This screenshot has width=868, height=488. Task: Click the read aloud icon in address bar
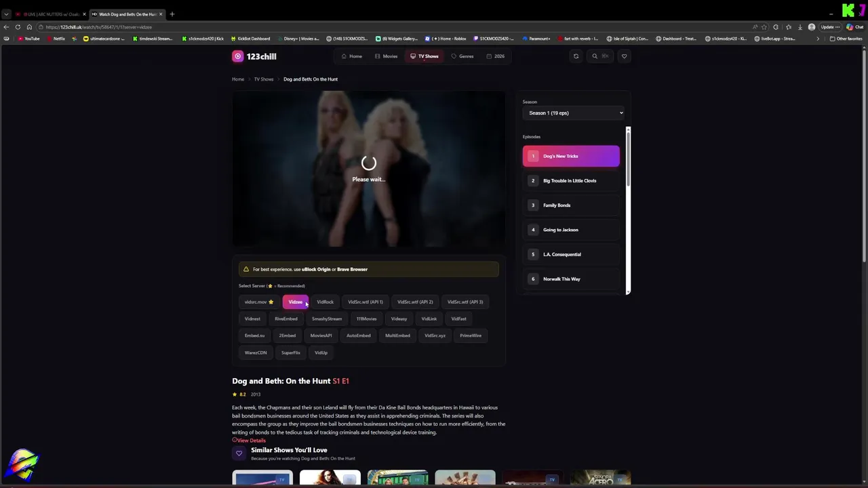755,27
